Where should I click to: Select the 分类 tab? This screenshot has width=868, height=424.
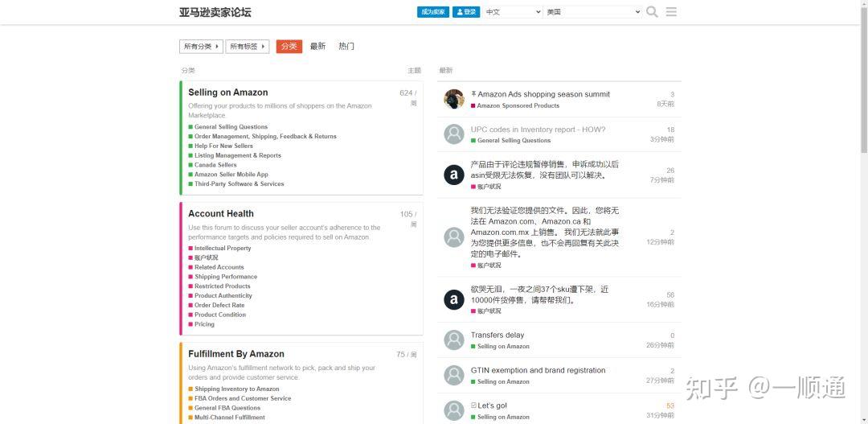click(x=289, y=47)
